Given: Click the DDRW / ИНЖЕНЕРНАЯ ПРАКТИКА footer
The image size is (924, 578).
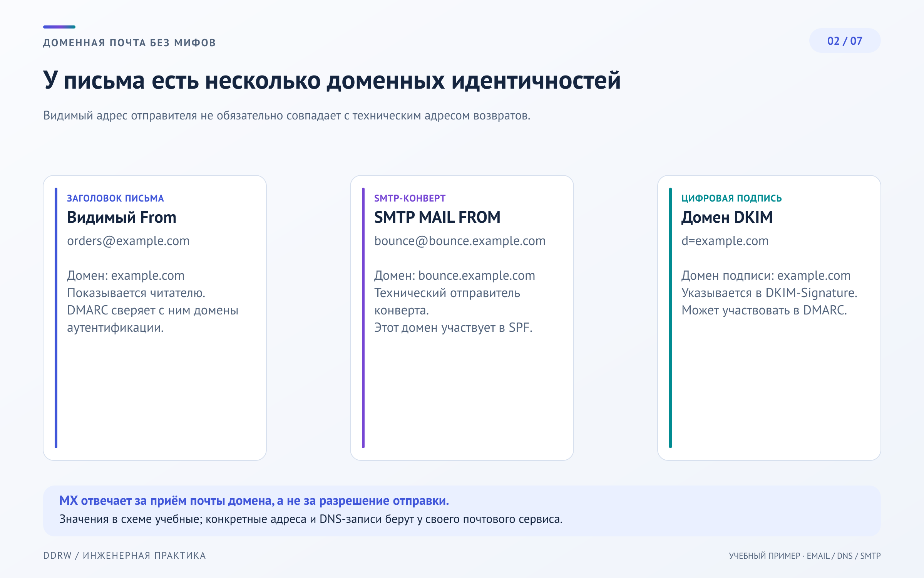Looking at the screenshot, I should click(125, 556).
